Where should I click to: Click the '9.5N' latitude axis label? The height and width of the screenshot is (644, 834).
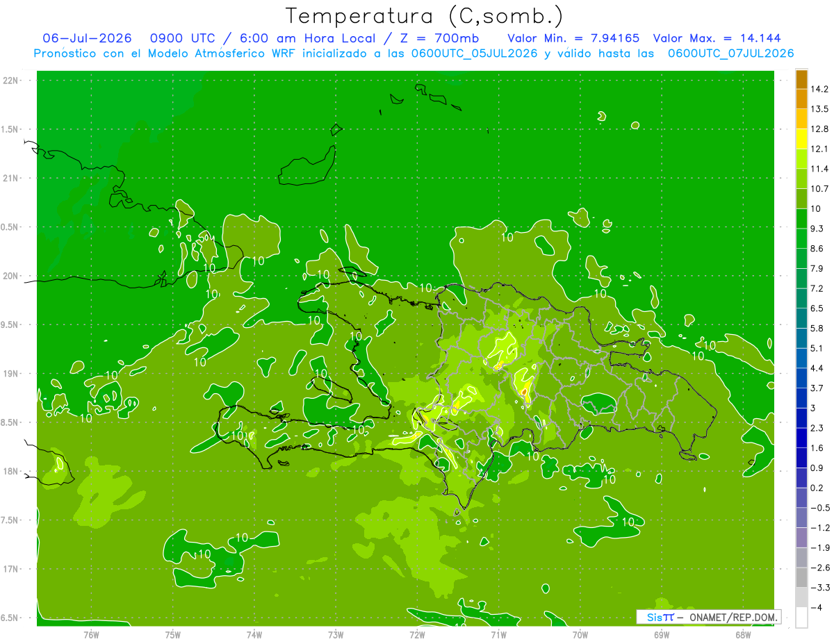tap(10, 325)
